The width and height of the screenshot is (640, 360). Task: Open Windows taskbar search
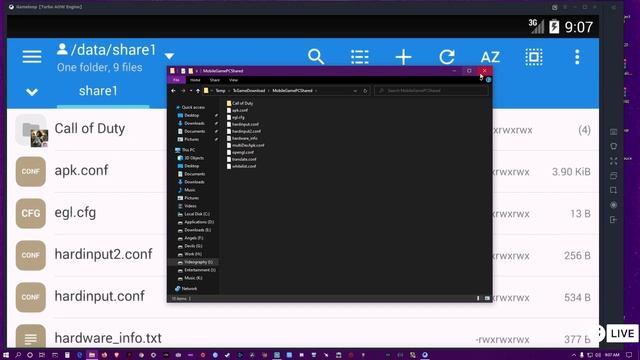coord(18,355)
